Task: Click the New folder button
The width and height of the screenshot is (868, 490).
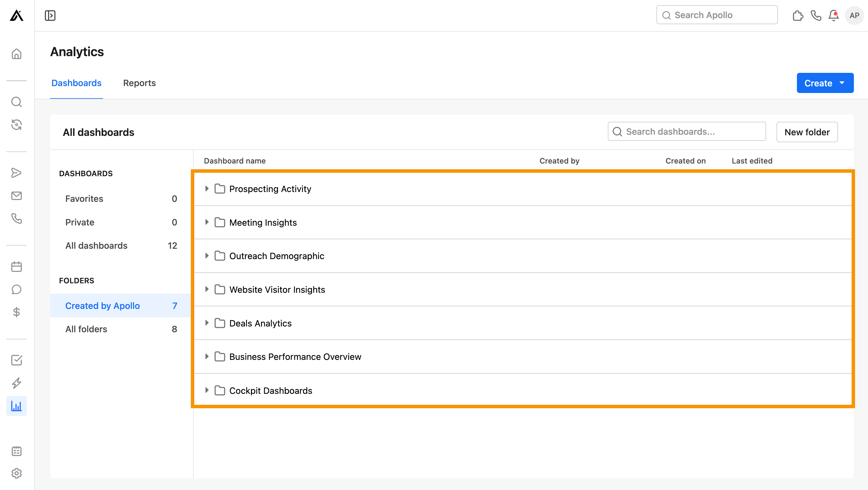Action: [807, 132]
